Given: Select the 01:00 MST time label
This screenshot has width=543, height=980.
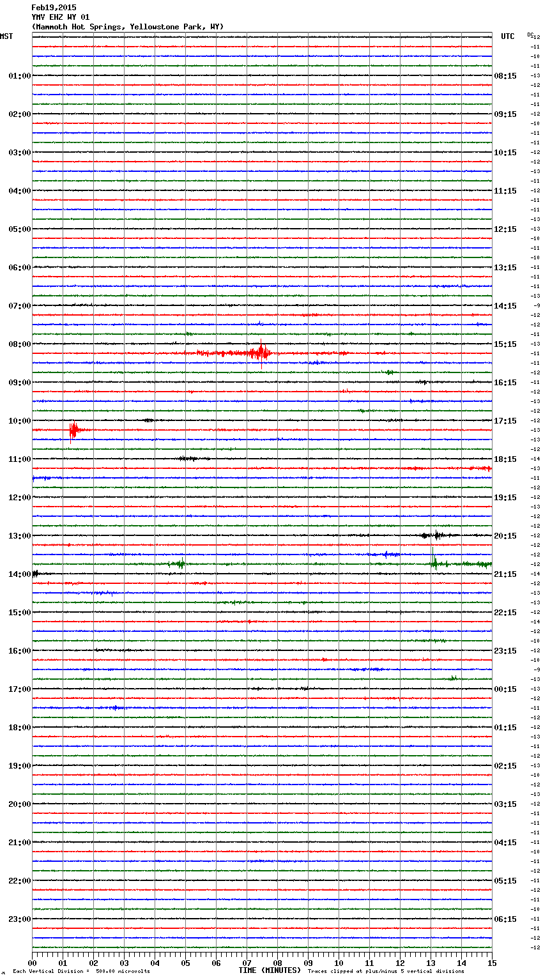Looking at the screenshot, I should pos(20,76).
